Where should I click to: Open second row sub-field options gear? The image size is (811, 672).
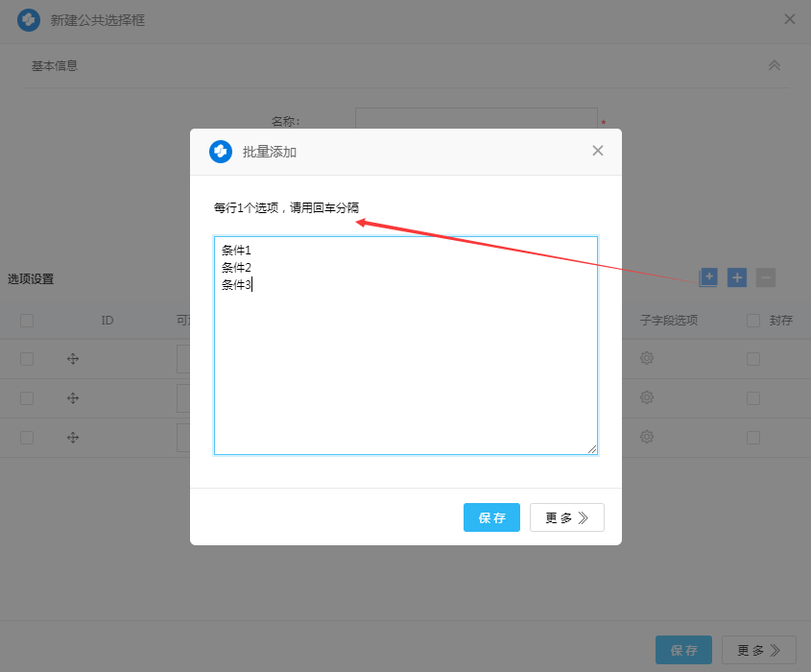647,397
